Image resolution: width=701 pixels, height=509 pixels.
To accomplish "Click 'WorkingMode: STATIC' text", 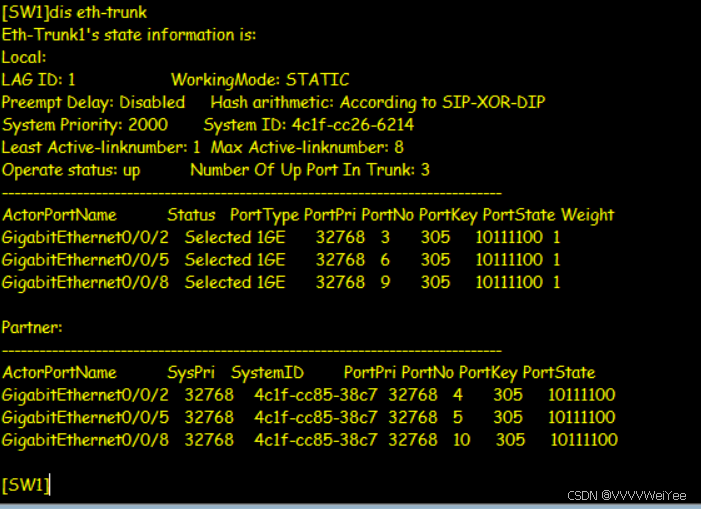I will 260,80.
